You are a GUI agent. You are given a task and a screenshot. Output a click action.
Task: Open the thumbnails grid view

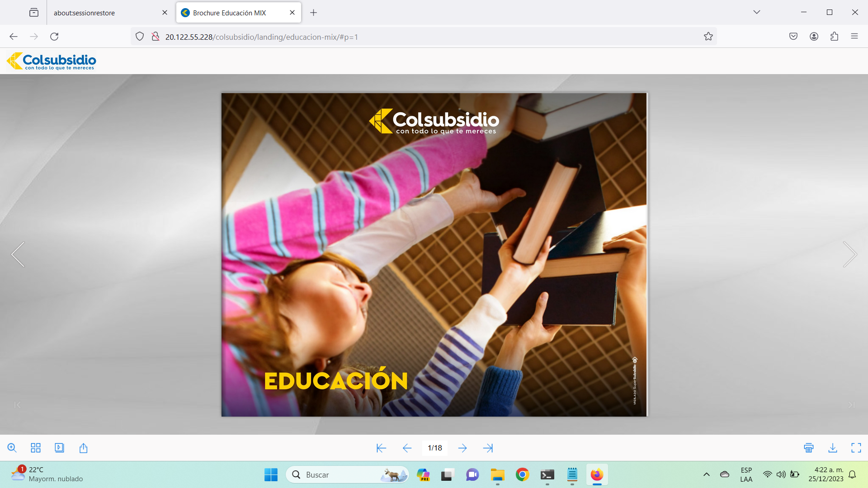(36, 448)
